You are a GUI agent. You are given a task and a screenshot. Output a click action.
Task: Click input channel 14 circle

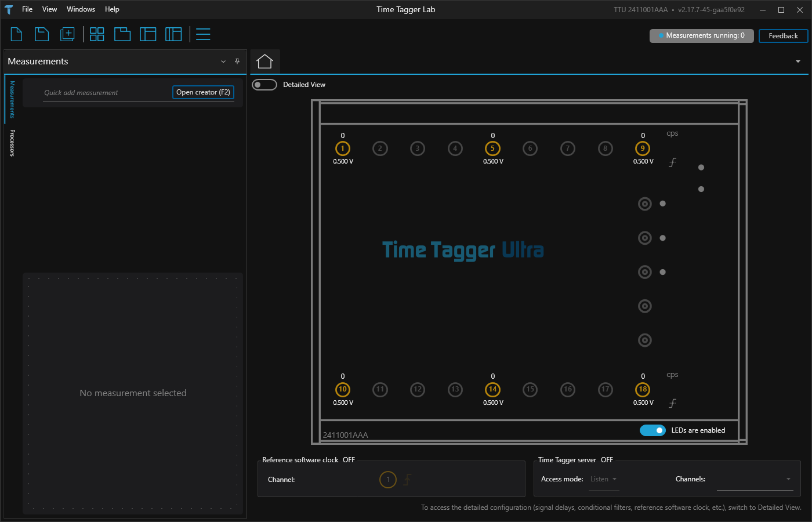[492, 389]
